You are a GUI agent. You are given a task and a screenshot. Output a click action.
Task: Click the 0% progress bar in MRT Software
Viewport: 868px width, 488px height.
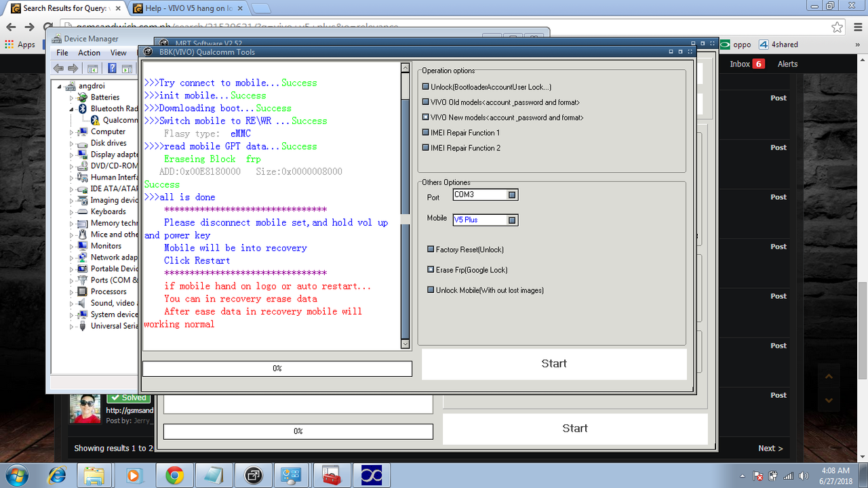(298, 431)
